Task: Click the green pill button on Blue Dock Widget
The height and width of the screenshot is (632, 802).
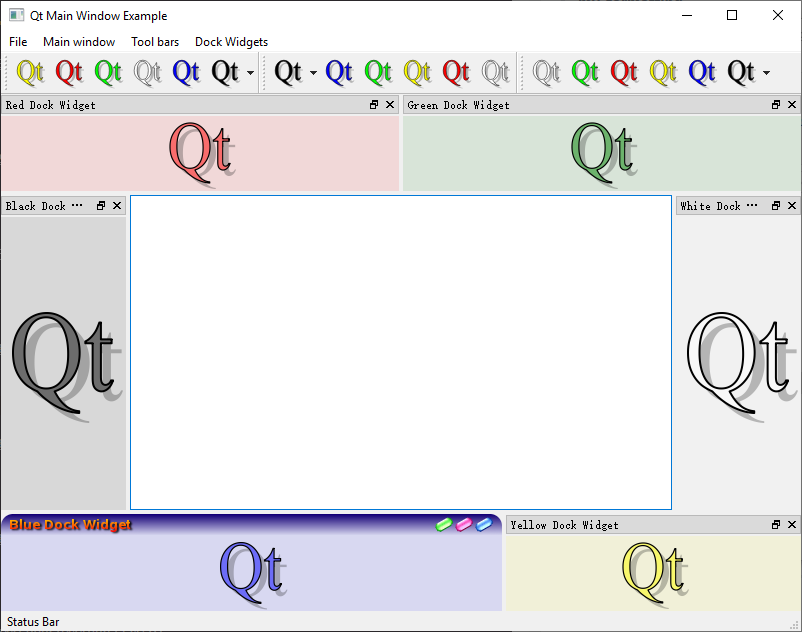Action: pyautogui.click(x=444, y=524)
